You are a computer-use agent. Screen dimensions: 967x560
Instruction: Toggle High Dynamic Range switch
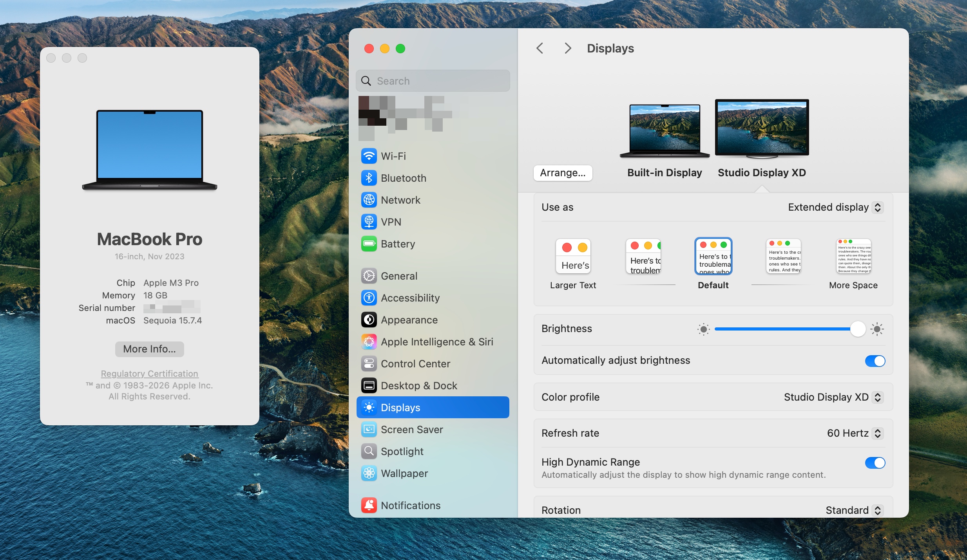point(875,463)
